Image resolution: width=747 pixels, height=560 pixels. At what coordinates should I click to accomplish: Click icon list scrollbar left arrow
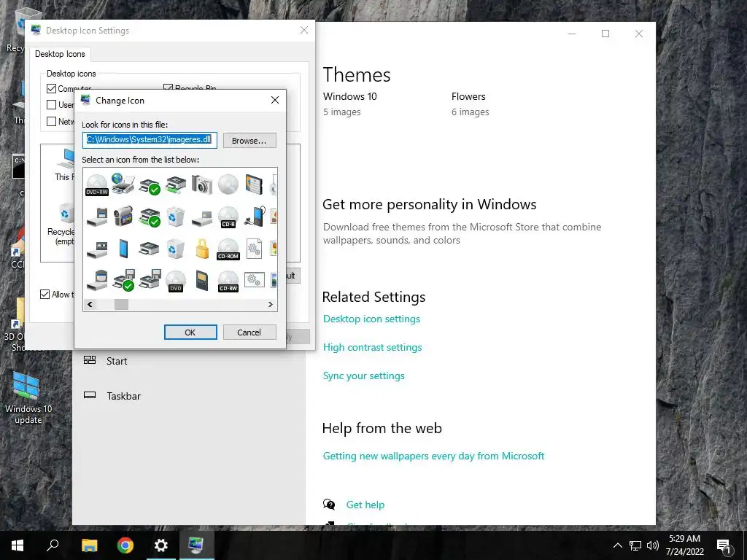coord(90,304)
